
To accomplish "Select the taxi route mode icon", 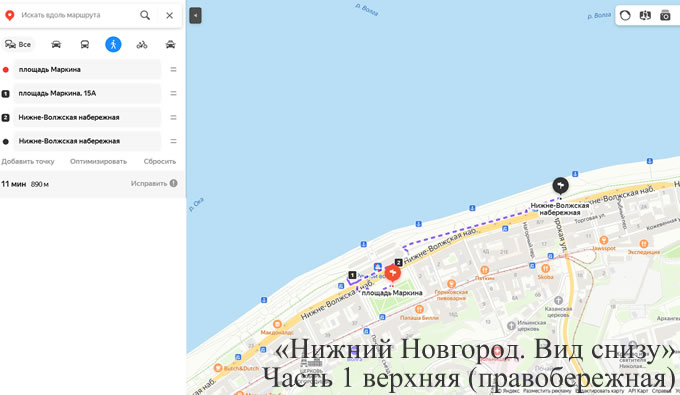I will pyautogui.click(x=170, y=44).
